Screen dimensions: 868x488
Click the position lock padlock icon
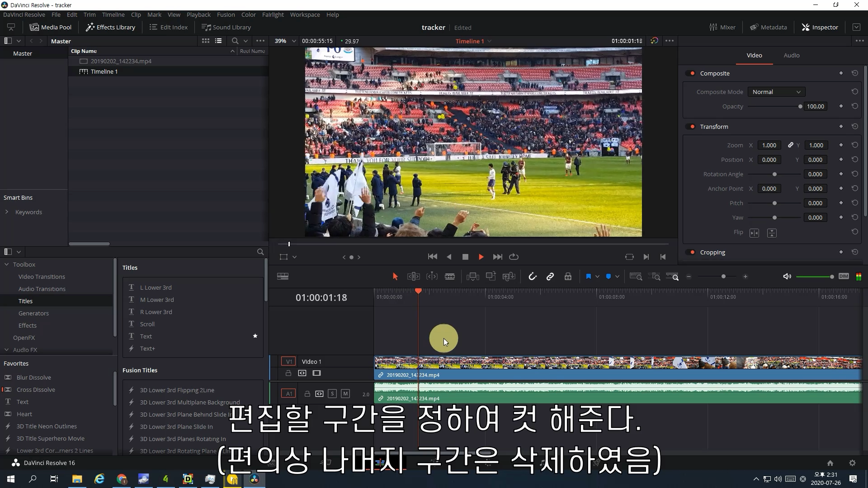(x=568, y=277)
